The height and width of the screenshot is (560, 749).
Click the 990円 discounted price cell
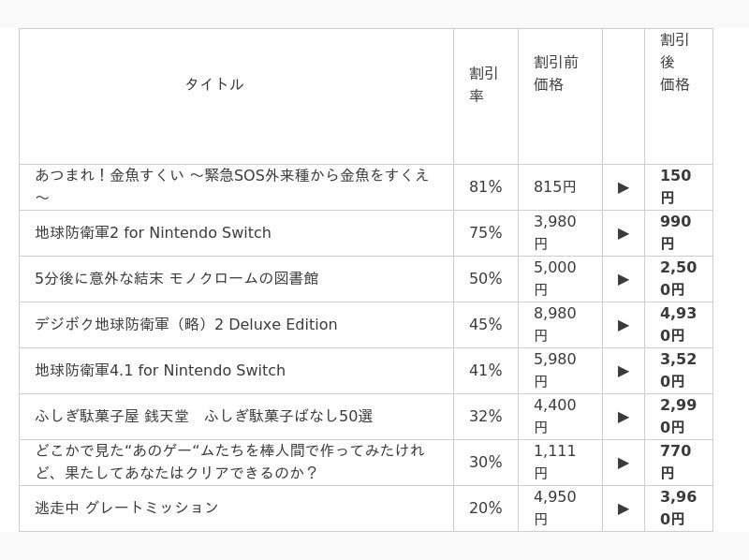[x=675, y=232]
